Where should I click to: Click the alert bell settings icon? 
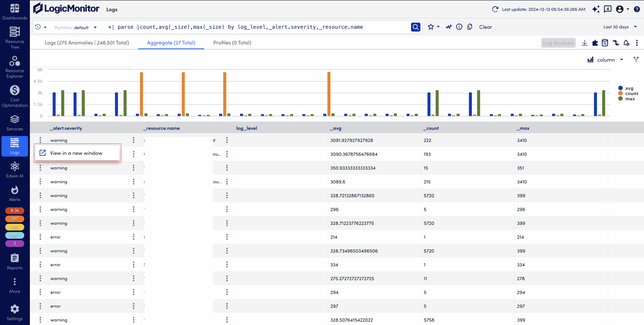pyautogui.click(x=626, y=43)
